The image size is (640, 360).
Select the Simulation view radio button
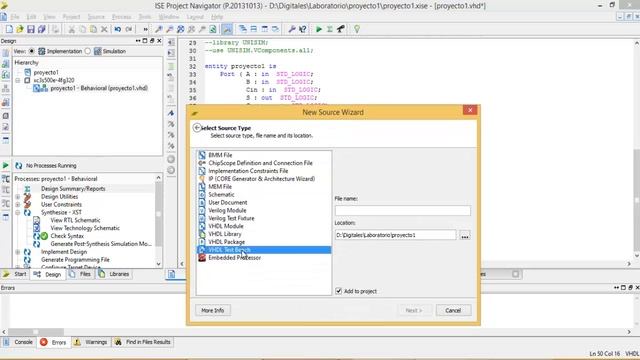pyautogui.click(x=87, y=51)
